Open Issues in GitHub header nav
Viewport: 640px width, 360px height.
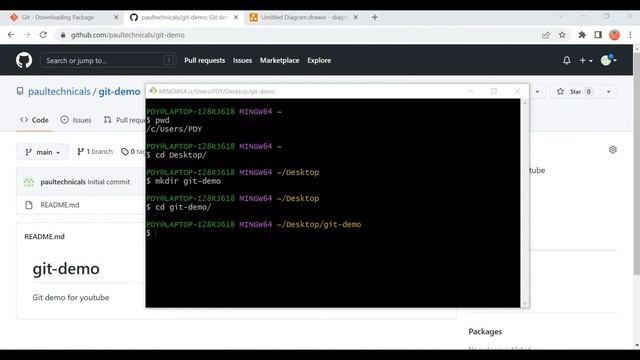(242, 60)
